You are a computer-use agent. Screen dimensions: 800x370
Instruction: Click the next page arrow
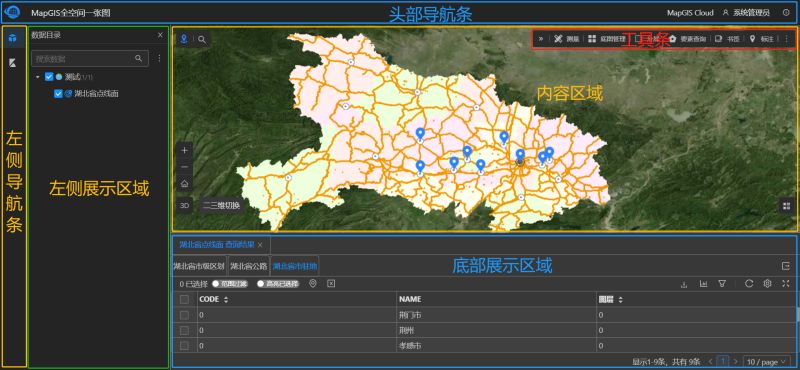click(x=735, y=361)
